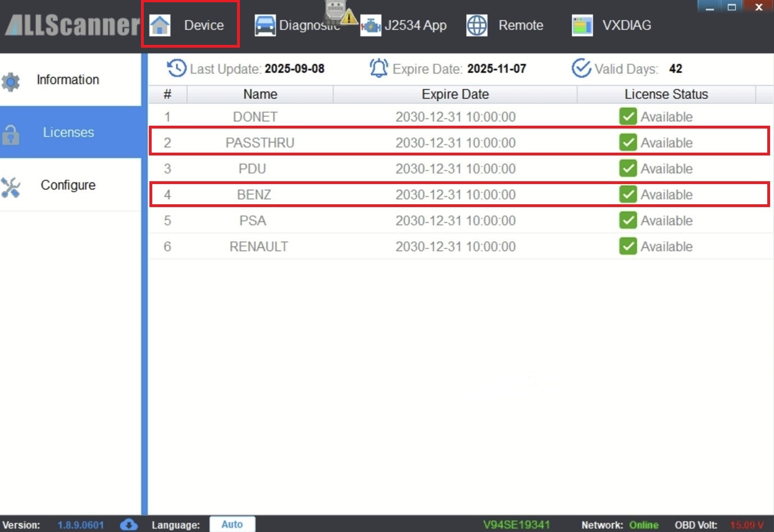Click the green check for DONET
This screenshot has width=774, height=532.
[628, 117]
